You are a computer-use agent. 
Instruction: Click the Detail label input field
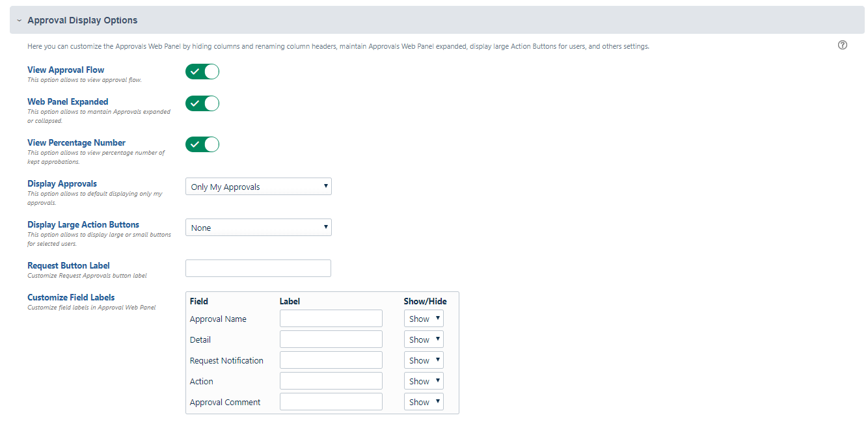point(331,339)
